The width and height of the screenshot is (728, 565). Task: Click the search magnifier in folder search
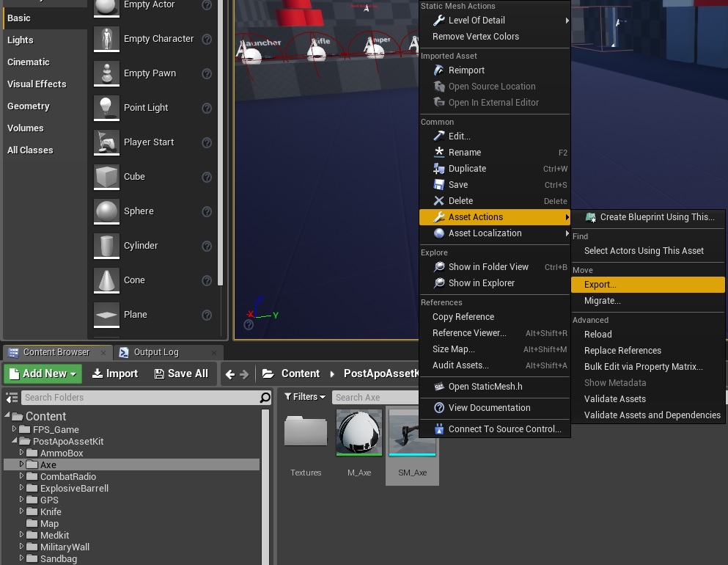coord(265,398)
